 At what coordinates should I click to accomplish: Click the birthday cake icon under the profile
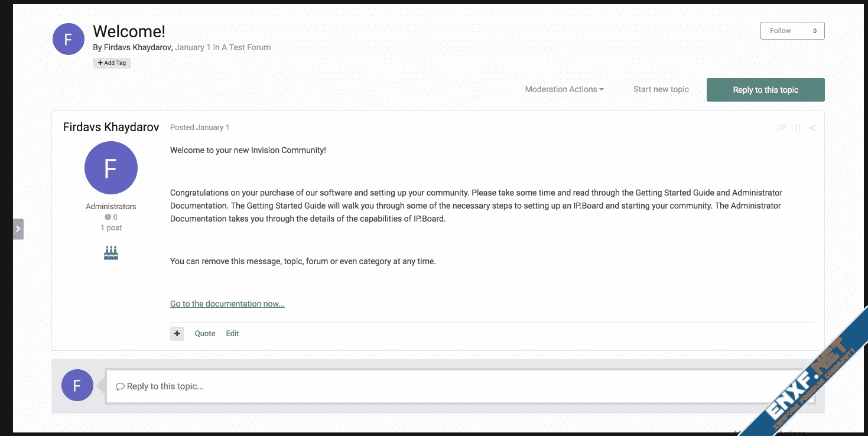(x=111, y=253)
